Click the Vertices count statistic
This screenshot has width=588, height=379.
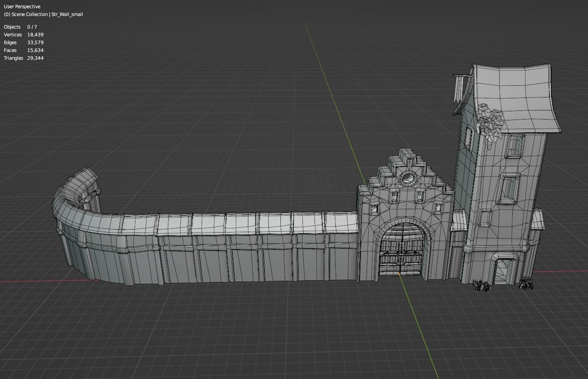coord(24,35)
